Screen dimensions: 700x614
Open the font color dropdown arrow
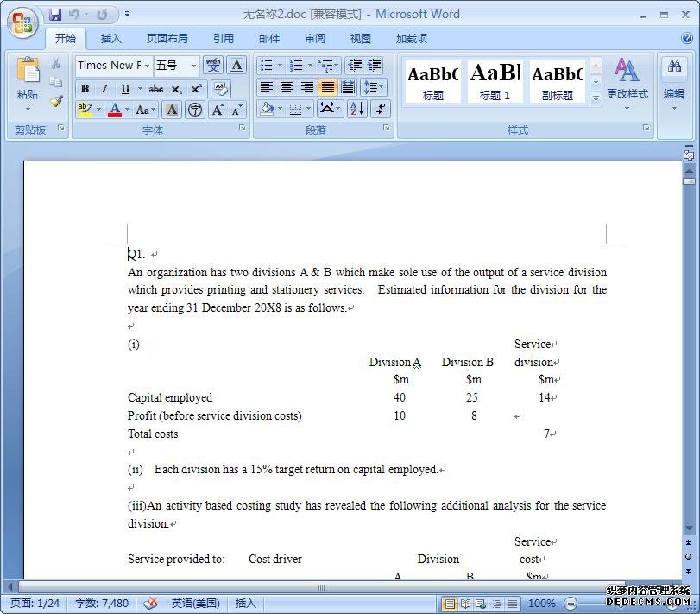[x=127, y=110]
